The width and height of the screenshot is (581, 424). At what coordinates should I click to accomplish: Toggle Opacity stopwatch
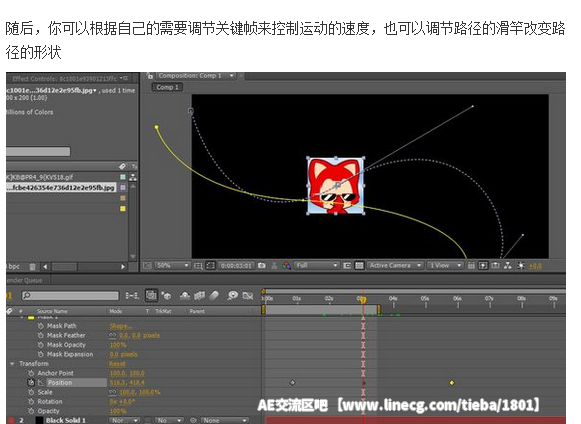[31, 411]
